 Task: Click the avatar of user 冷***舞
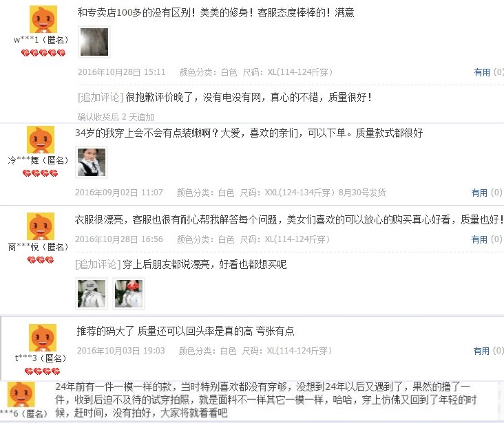tap(40, 140)
